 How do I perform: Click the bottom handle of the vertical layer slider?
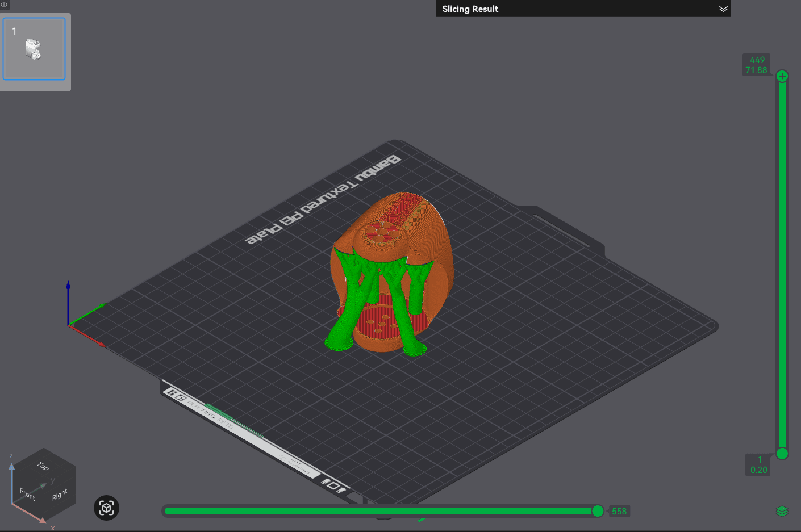tap(782, 454)
